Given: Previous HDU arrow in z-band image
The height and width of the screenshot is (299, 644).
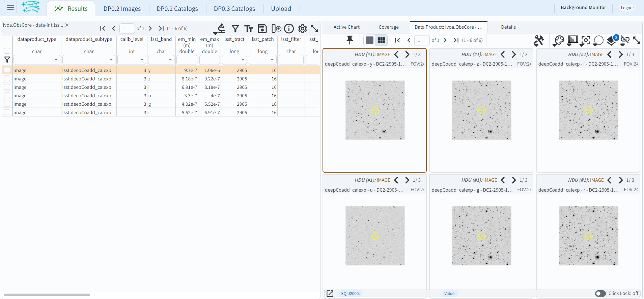Looking at the screenshot, I should pos(503,54).
